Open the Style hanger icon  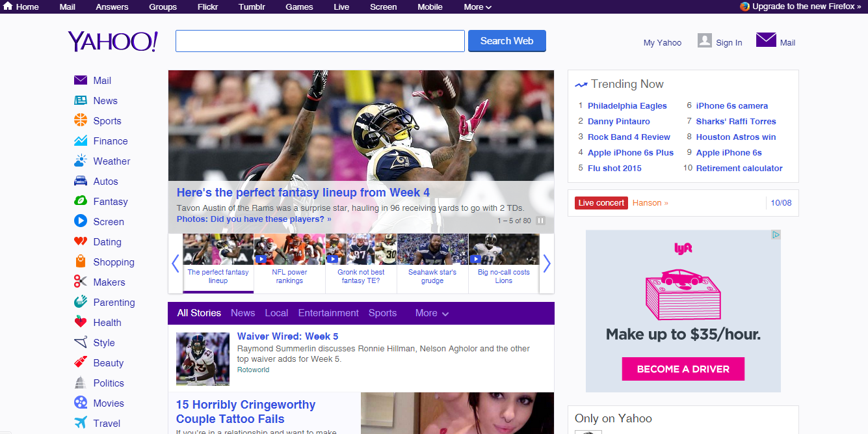point(81,342)
